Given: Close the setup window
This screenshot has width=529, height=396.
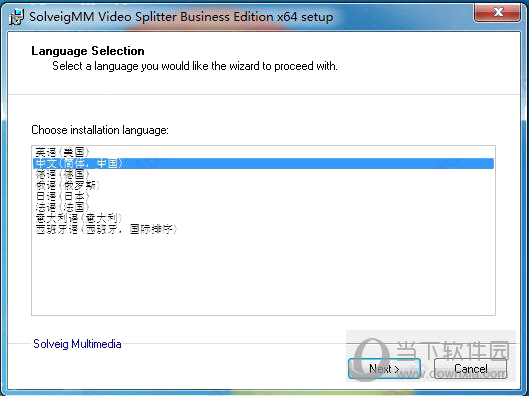Looking at the screenshot, I should [497, 12].
